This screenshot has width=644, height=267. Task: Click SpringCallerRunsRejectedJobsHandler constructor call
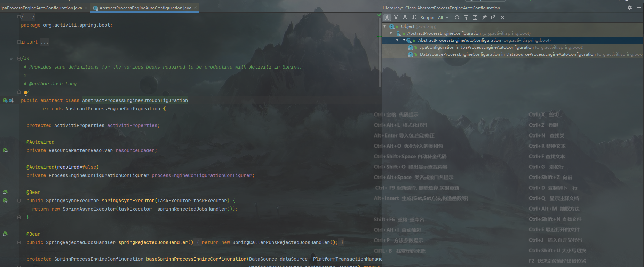tap(281, 242)
